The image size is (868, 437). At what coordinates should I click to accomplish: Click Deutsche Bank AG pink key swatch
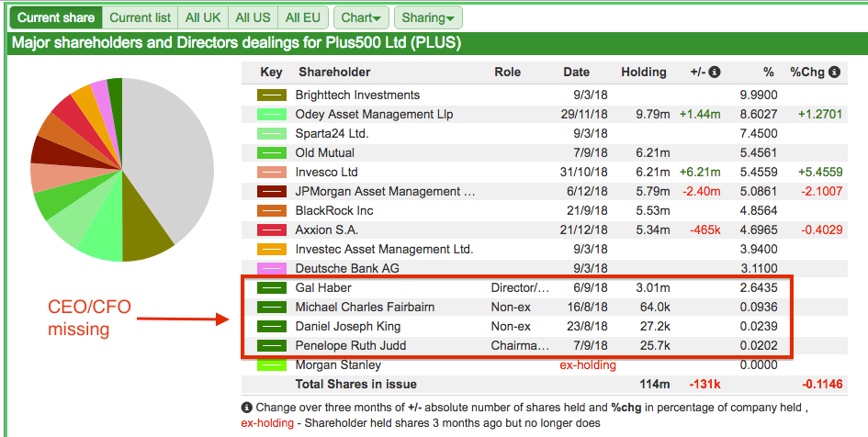271,269
